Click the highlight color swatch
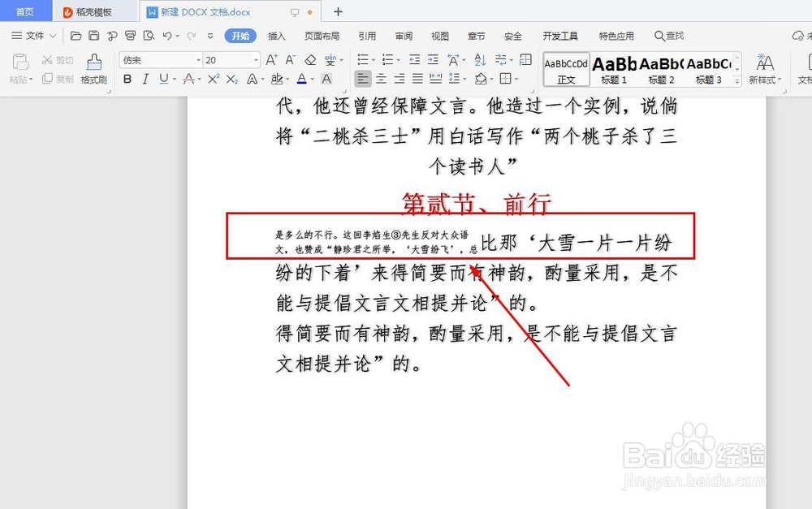Image resolution: width=812 pixels, height=509 pixels. 279,79
